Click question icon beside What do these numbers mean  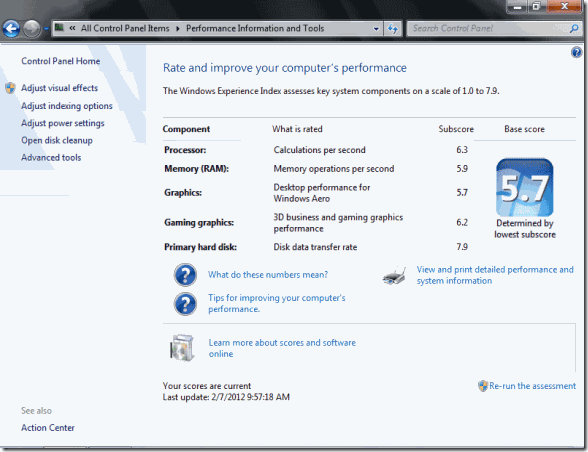pyautogui.click(x=185, y=275)
